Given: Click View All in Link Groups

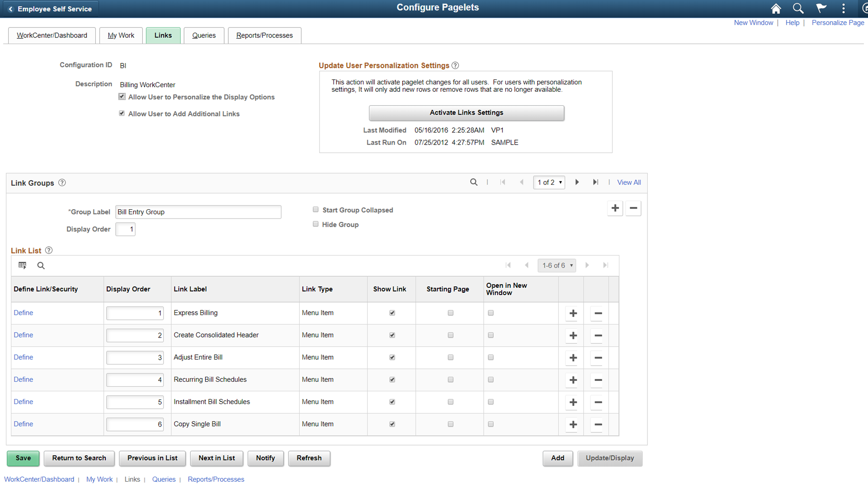Looking at the screenshot, I should tap(628, 182).
